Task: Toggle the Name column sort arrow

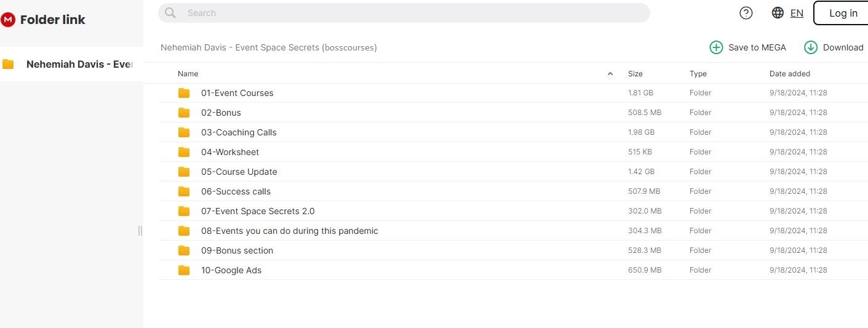Action: [x=610, y=74]
